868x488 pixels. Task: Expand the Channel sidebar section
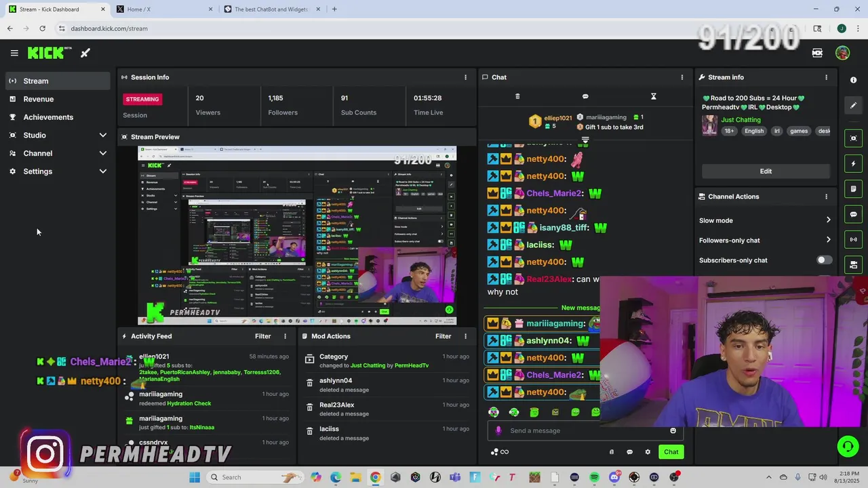pos(103,153)
